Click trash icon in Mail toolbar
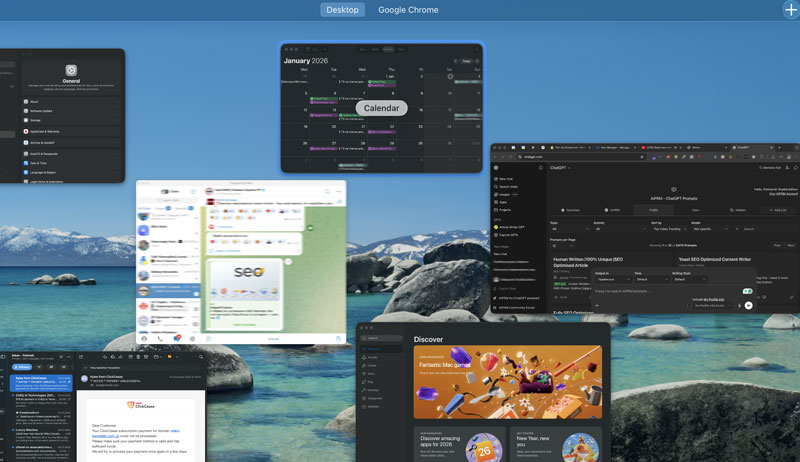 coord(138,357)
